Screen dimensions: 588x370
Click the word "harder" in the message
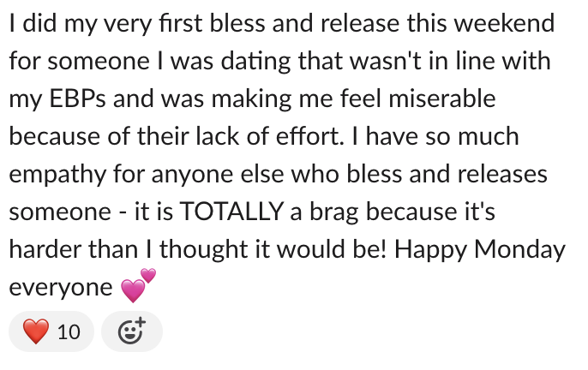click(x=41, y=248)
